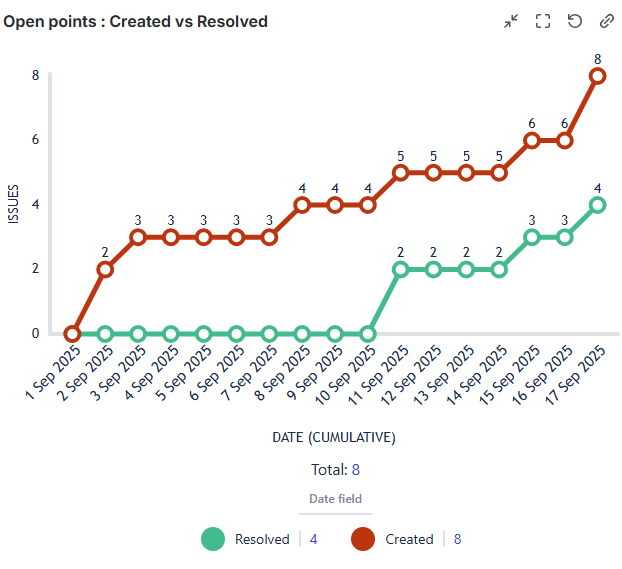Open the Total issues count link
The height and width of the screenshot is (569, 622).
pyautogui.click(x=355, y=469)
